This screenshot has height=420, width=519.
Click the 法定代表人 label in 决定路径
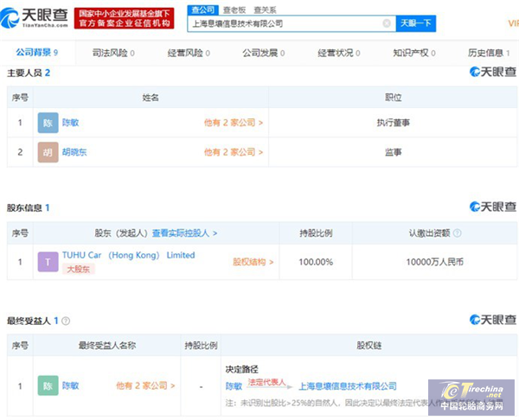click(266, 382)
